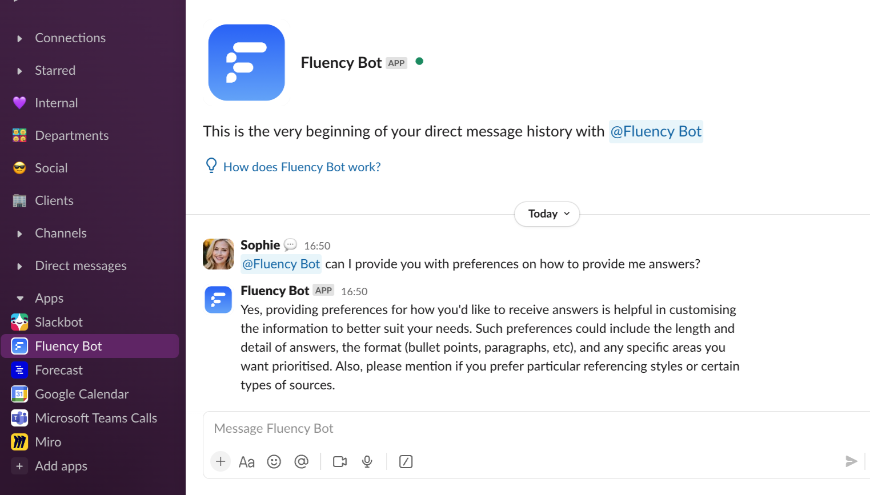
Task: Open the emoji picker
Action: pyautogui.click(x=274, y=461)
